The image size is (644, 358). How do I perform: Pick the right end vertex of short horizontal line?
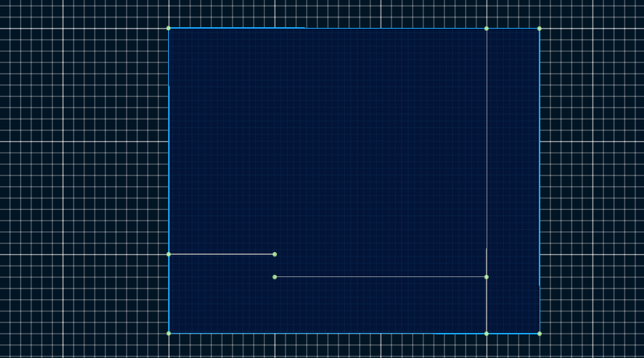tap(275, 254)
